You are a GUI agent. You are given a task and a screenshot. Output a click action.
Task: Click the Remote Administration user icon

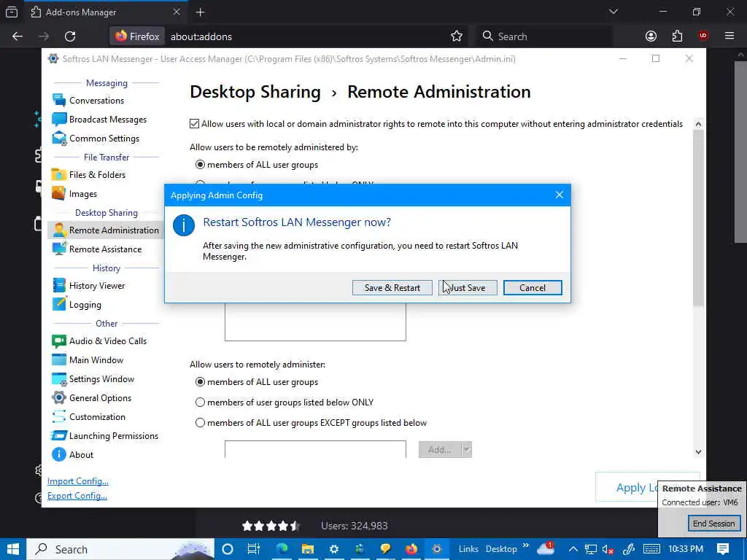point(58,230)
